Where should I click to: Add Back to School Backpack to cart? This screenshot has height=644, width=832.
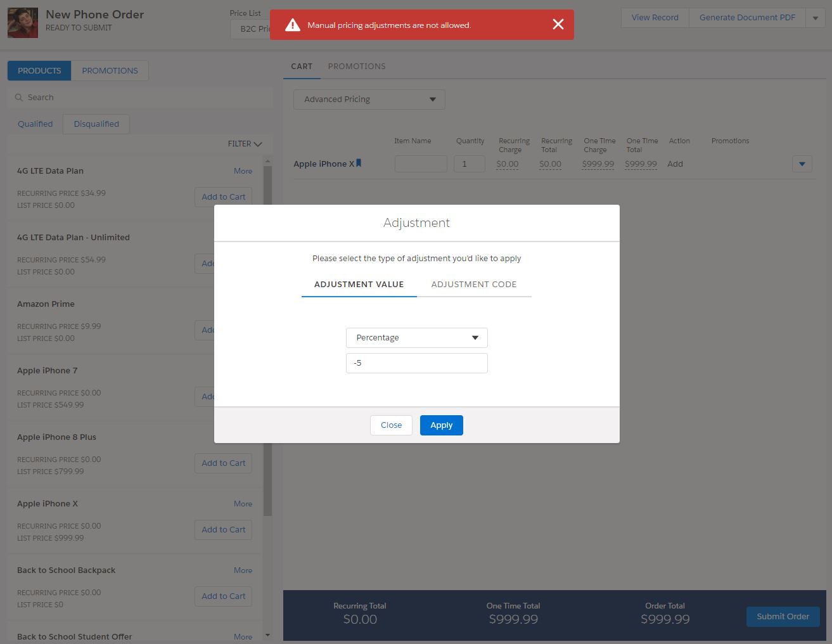[224, 596]
